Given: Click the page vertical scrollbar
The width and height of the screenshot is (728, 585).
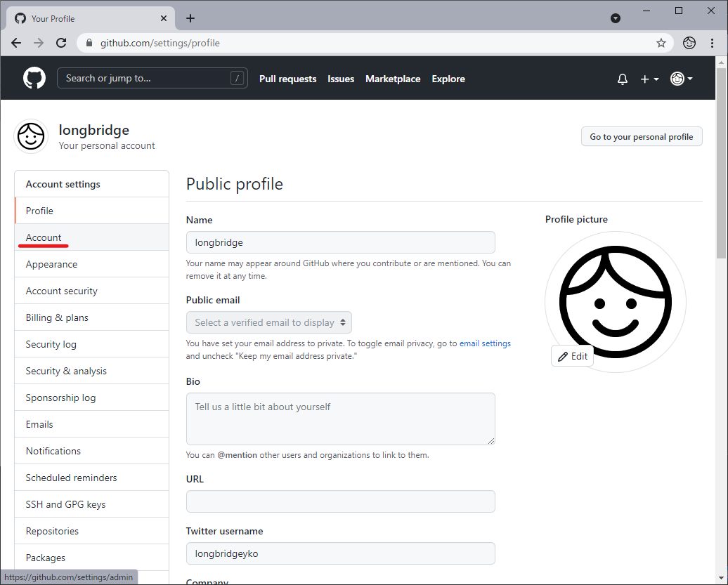Looking at the screenshot, I should (721, 162).
